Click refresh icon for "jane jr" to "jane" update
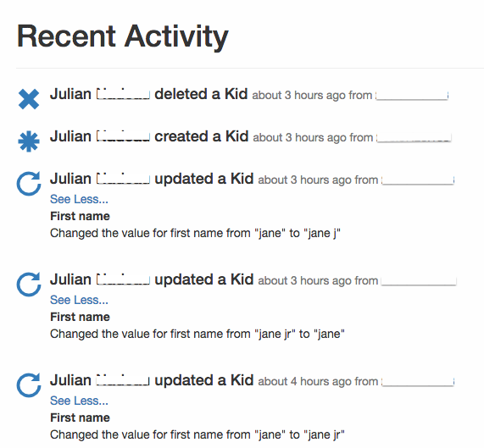 click(29, 285)
